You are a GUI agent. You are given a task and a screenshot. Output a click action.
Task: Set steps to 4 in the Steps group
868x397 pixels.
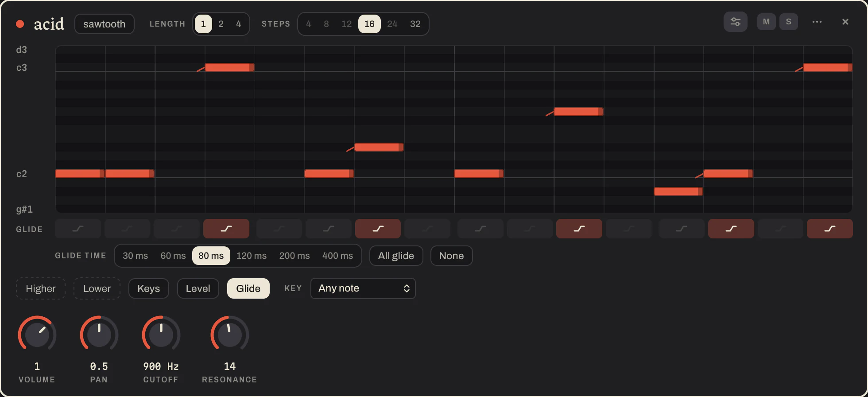click(308, 24)
